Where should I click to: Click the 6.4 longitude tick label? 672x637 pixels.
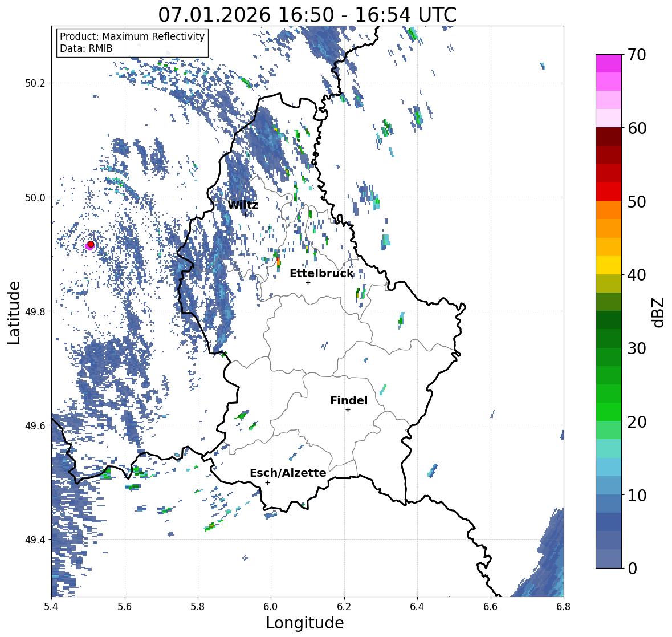tap(417, 606)
